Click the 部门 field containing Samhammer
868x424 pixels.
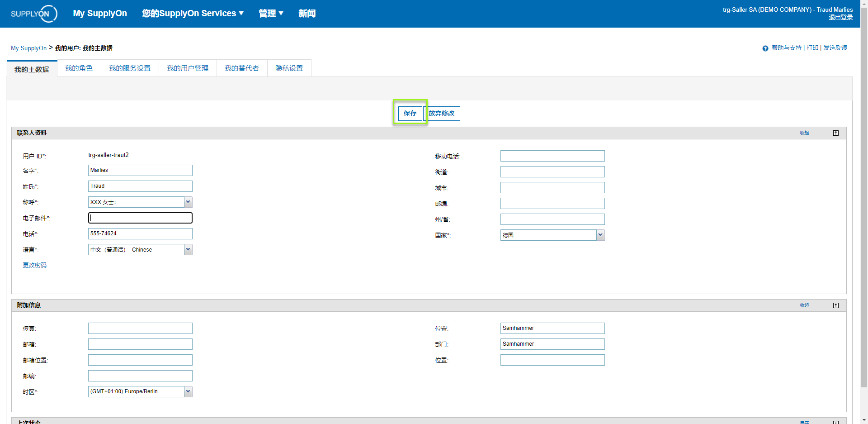tap(552, 344)
